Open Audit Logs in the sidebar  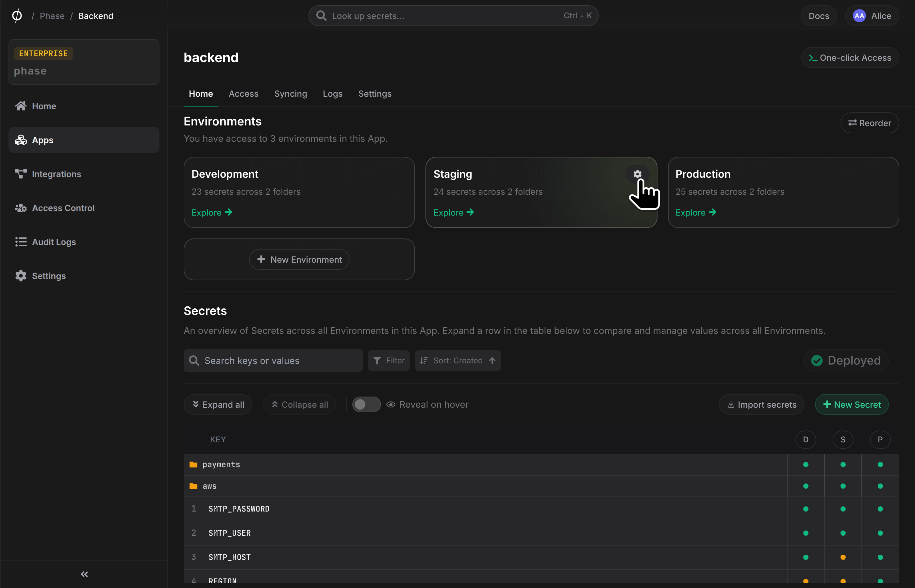pos(84,242)
